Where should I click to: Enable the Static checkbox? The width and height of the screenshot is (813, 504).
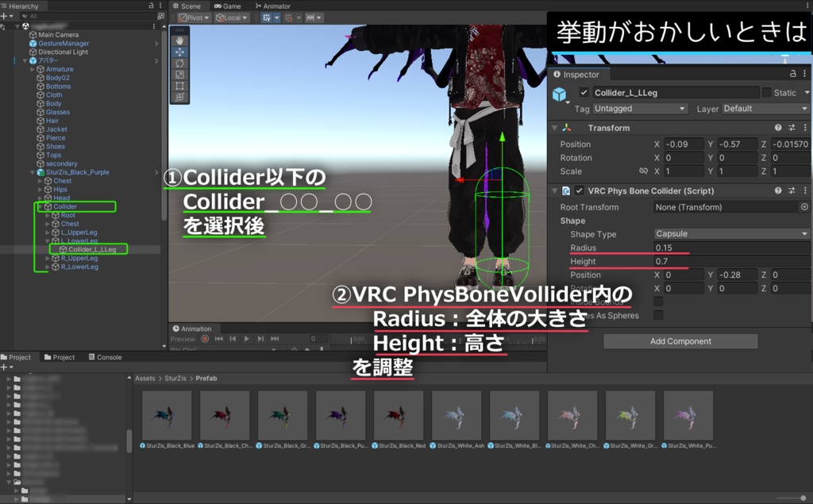pyautogui.click(x=766, y=92)
